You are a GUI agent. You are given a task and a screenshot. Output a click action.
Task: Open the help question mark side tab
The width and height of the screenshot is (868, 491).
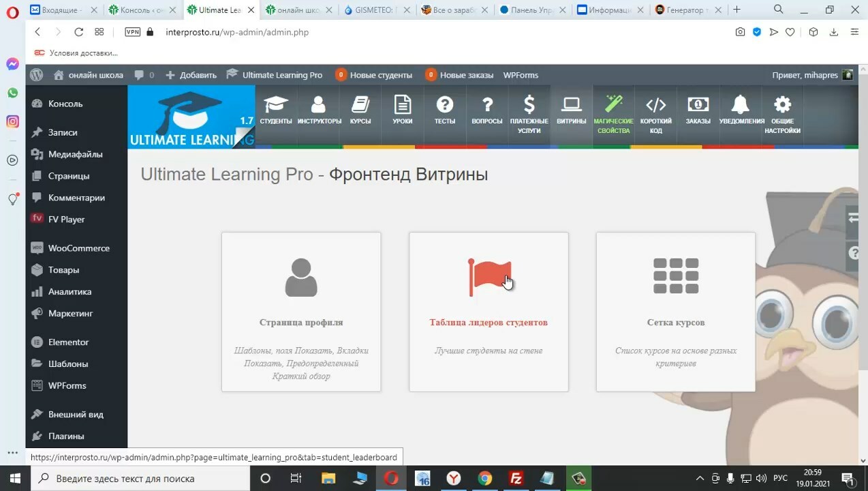click(854, 253)
